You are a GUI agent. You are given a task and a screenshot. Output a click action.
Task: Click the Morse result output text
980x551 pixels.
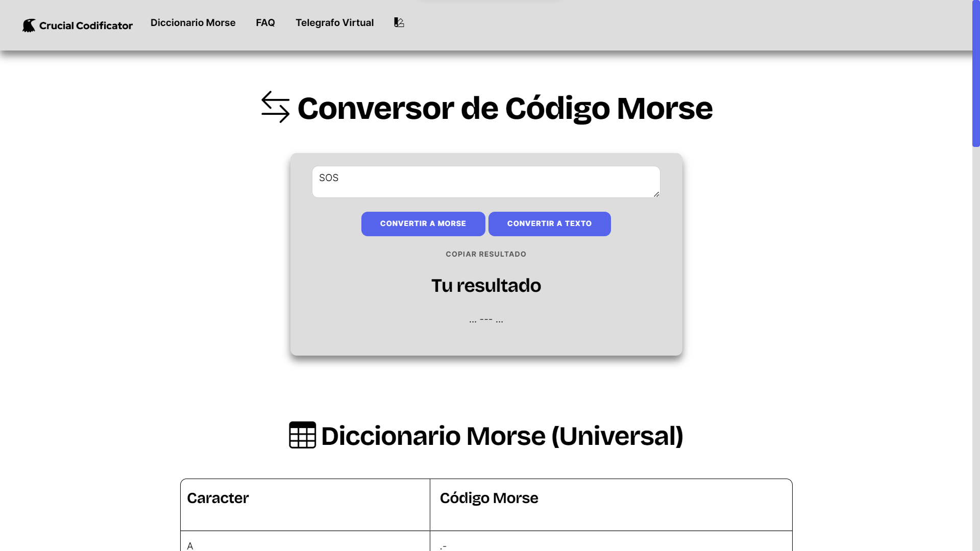click(x=486, y=320)
